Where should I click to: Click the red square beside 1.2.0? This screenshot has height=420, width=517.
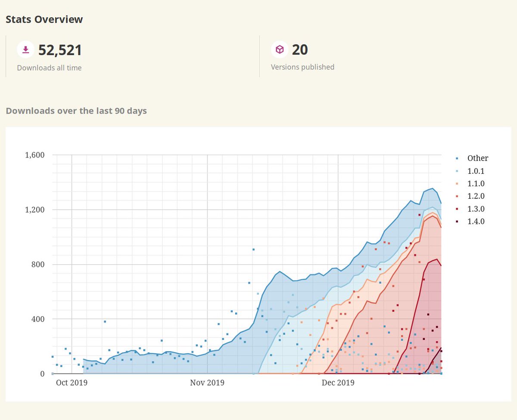[458, 196]
